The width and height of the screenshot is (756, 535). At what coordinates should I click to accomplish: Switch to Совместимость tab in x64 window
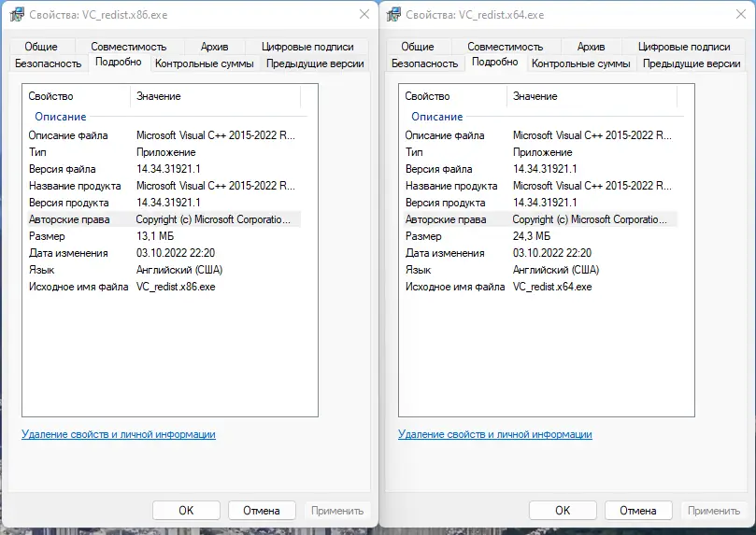click(x=505, y=47)
